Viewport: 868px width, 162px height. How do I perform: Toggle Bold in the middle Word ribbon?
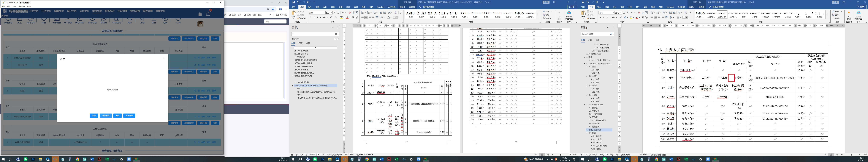tap(311, 17)
